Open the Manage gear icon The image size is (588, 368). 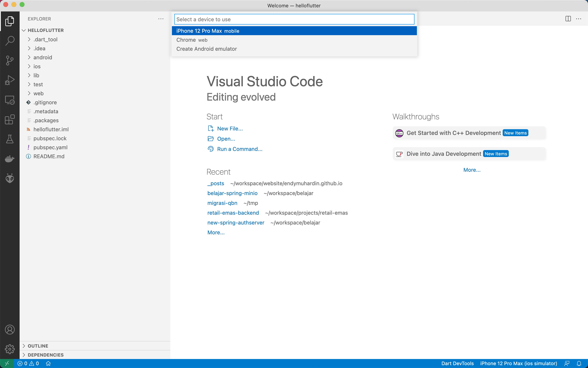pyautogui.click(x=10, y=349)
